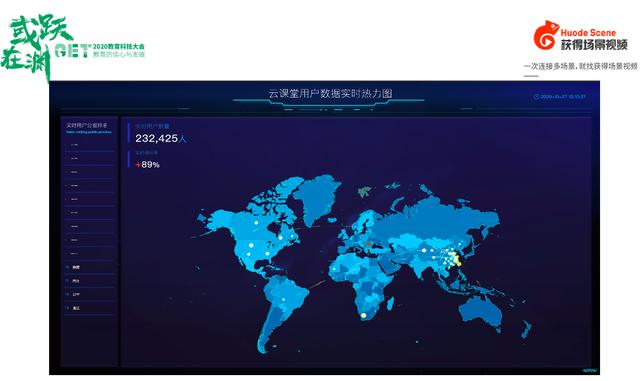640x381 pixels.
Task: Click the clock icon beside the dashboard timestamp
Action: coord(536,96)
